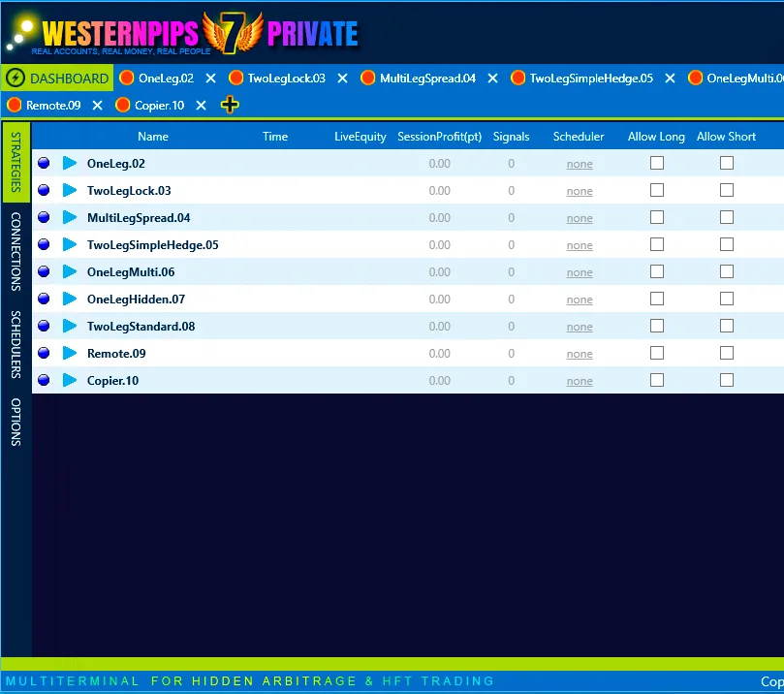Viewport: 784px width, 694px height.
Task: Open the CONNECTIONS side panel
Action: (x=16, y=251)
